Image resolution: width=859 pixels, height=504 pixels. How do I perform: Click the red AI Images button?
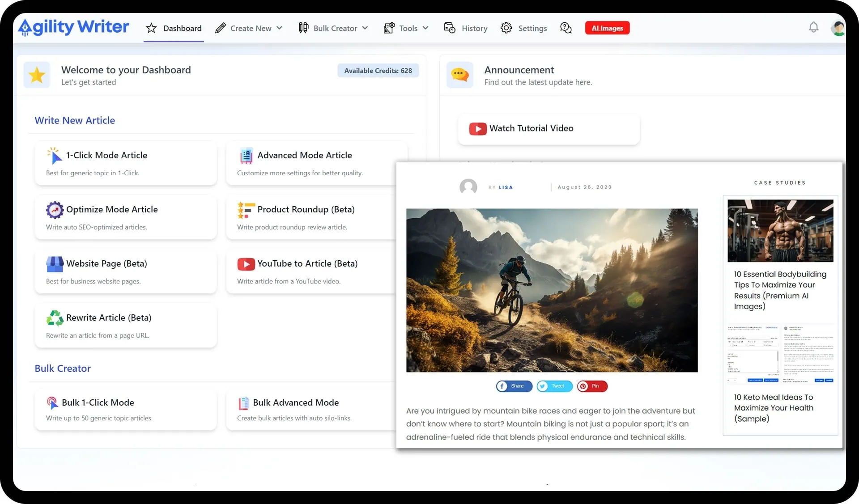pyautogui.click(x=607, y=28)
